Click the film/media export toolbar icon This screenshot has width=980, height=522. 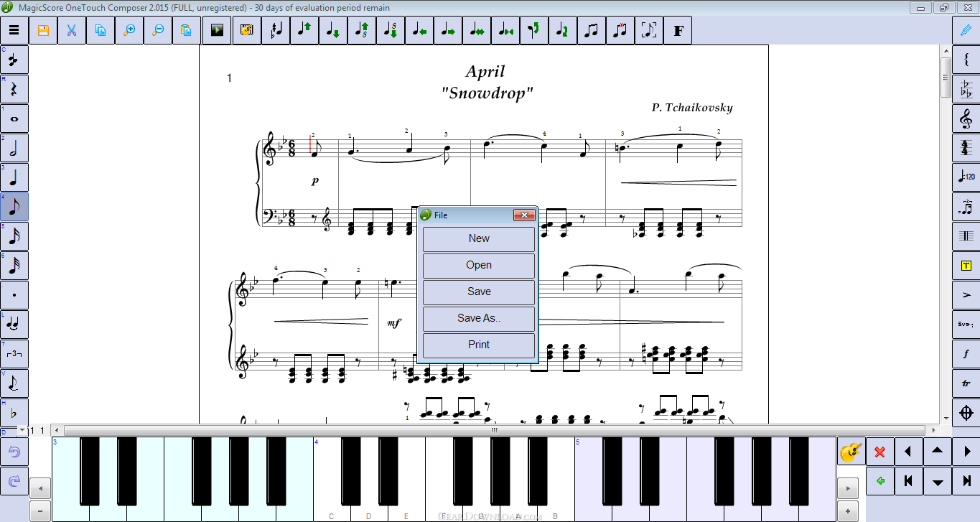coord(246,30)
